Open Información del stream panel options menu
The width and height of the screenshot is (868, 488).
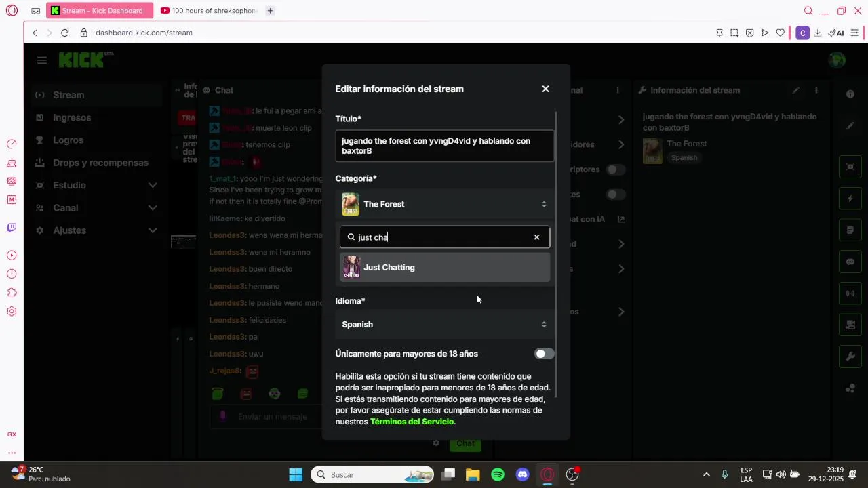[x=816, y=90]
